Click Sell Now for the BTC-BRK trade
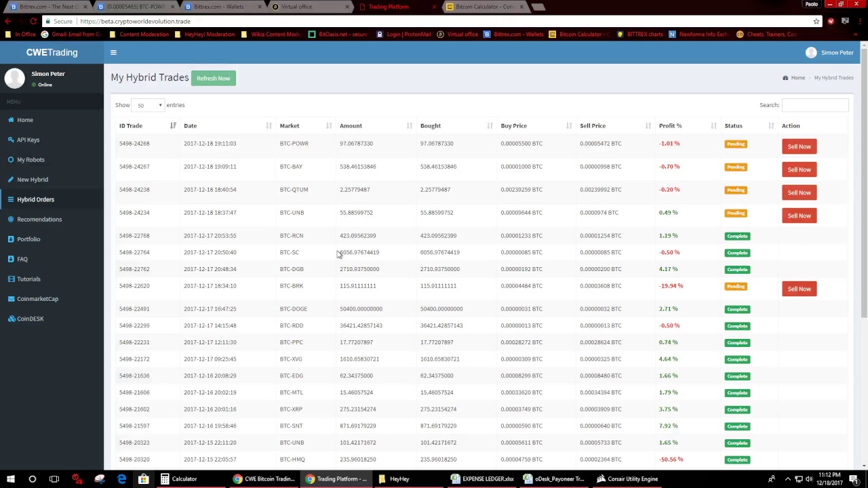Image resolution: width=868 pixels, height=488 pixels. (x=799, y=289)
